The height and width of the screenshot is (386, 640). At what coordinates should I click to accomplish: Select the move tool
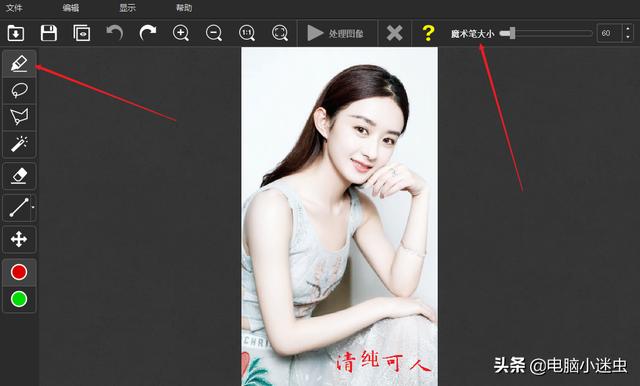[x=19, y=239]
